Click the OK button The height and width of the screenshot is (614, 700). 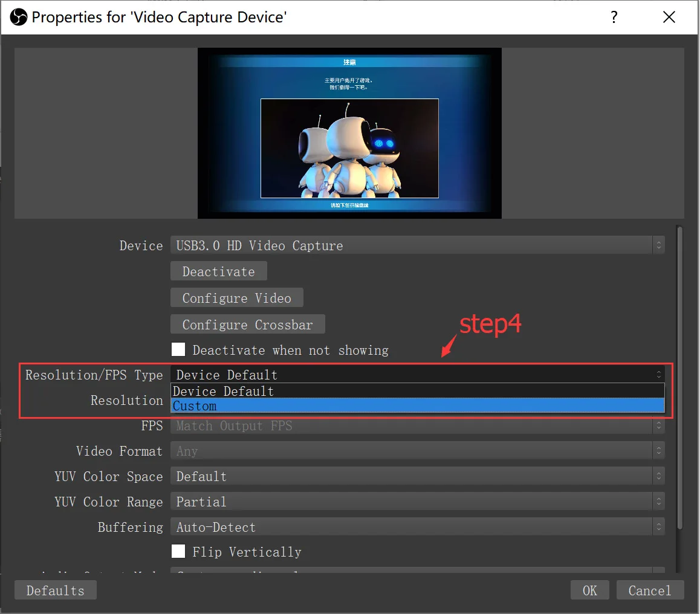point(590,590)
